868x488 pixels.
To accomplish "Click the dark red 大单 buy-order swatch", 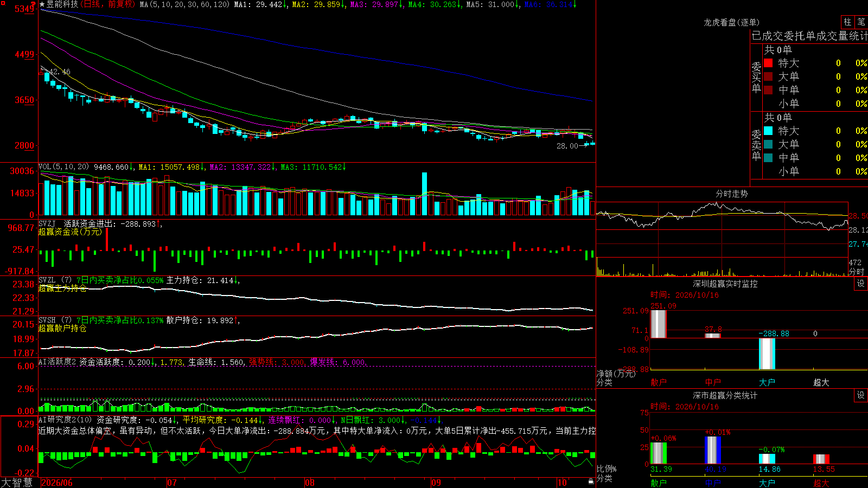I will [x=768, y=76].
